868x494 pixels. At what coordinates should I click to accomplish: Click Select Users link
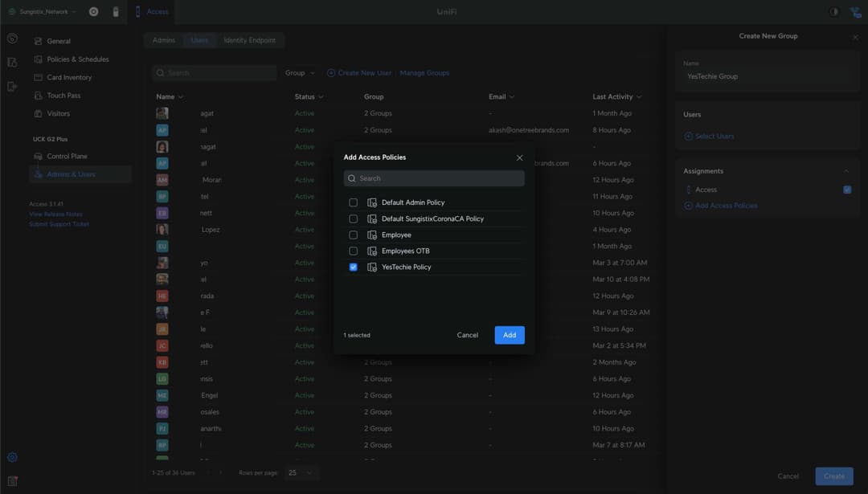(x=709, y=136)
